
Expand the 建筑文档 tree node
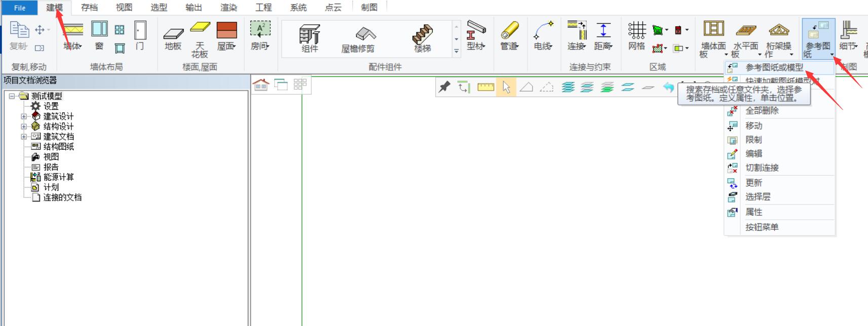coord(23,136)
